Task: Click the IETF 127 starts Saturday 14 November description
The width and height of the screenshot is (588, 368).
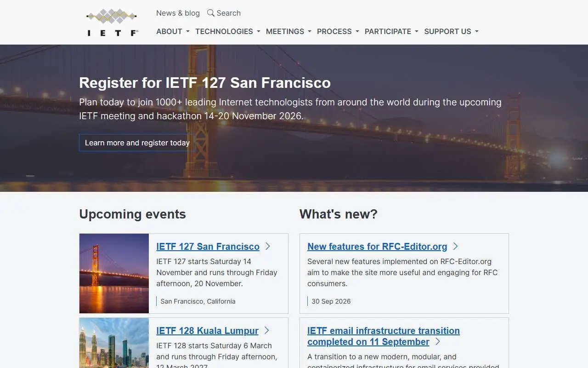Action: pyautogui.click(x=217, y=272)
